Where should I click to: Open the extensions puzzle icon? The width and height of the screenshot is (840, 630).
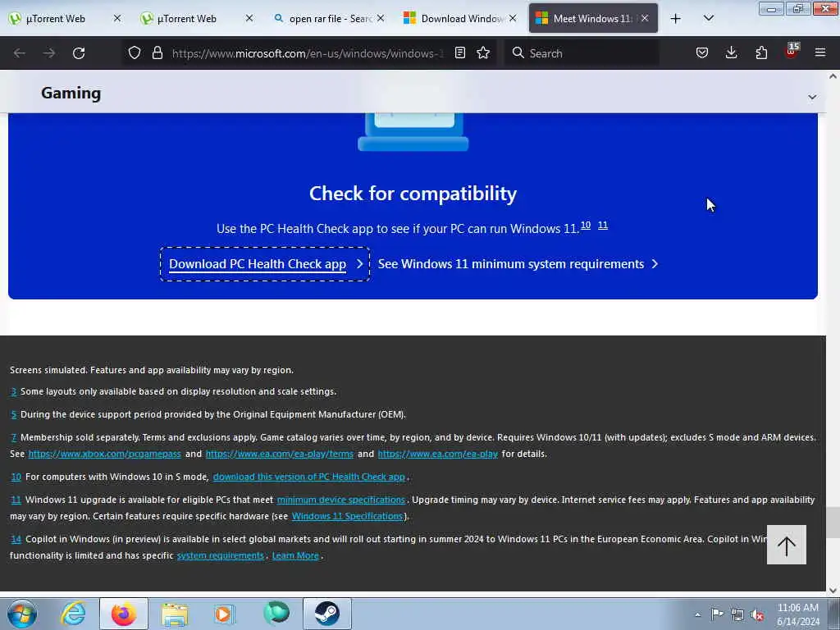761,52
